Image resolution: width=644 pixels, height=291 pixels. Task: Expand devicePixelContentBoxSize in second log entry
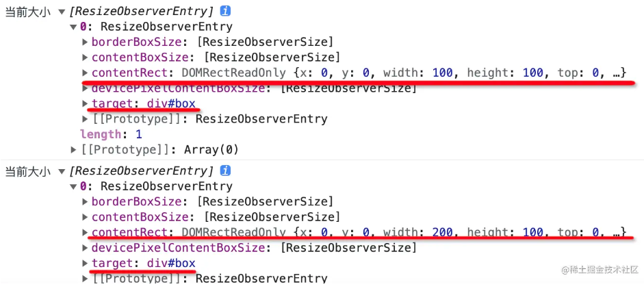(85, 248)
